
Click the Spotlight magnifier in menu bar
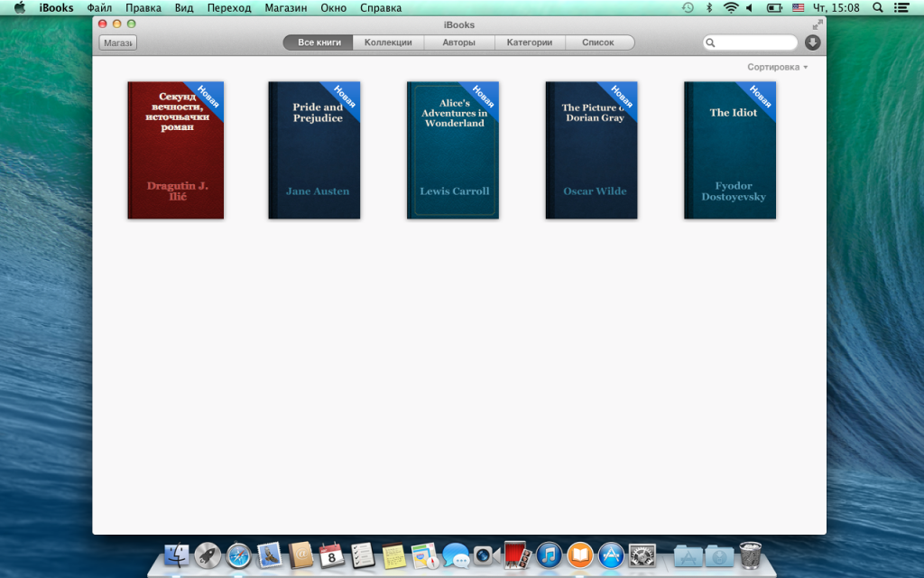coord(878,7)
